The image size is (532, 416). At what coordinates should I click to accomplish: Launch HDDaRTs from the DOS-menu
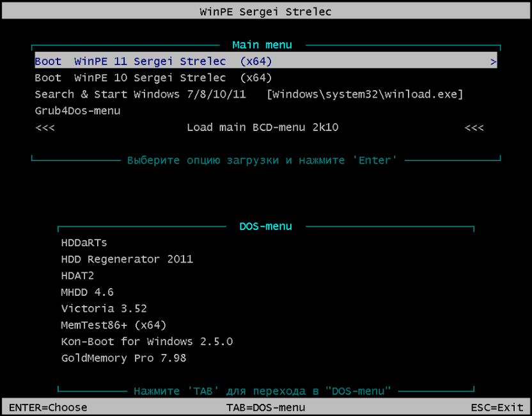click(84, 243)
